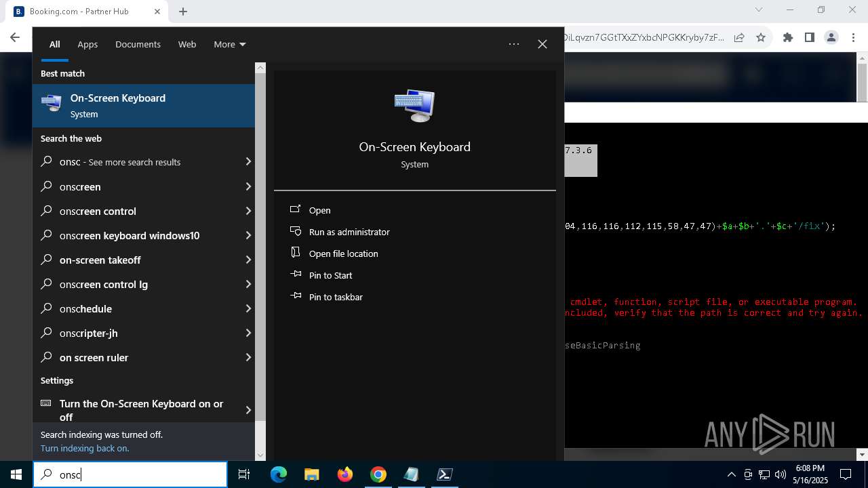Click the Pin to taskbar pin icon
Viewport: 868px width, 488px height.
[x=296, y=296]
